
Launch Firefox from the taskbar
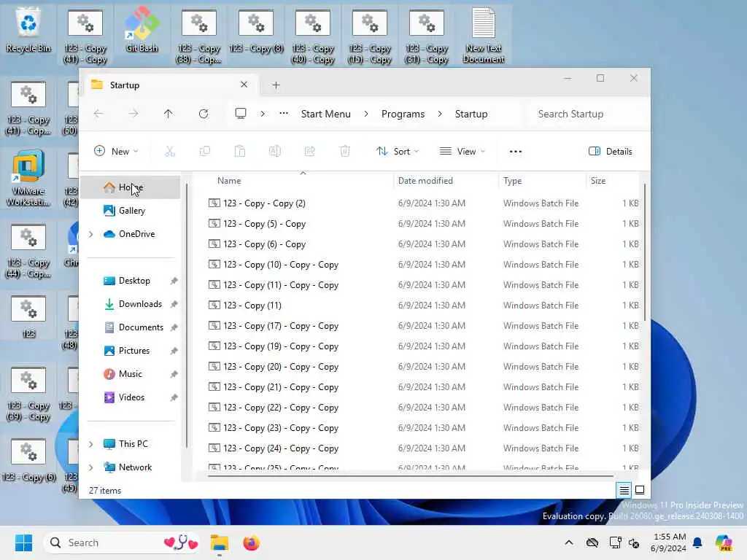(x=251, y=542)
